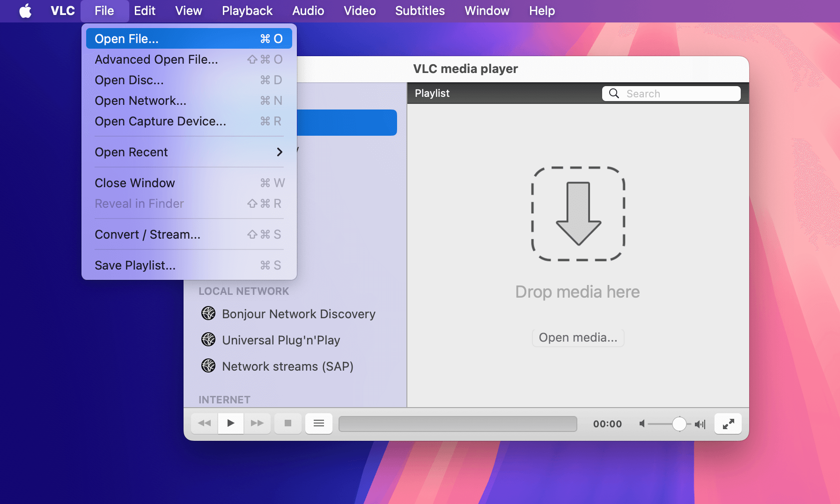The width and height of the screenshot is (840, 504).
Task: Start playback with the Play button
Action: (x=231, y=423)
